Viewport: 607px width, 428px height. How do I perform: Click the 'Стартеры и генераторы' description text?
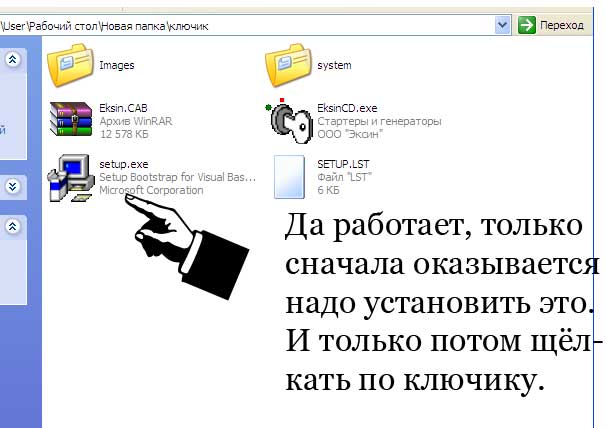[379, 121]
